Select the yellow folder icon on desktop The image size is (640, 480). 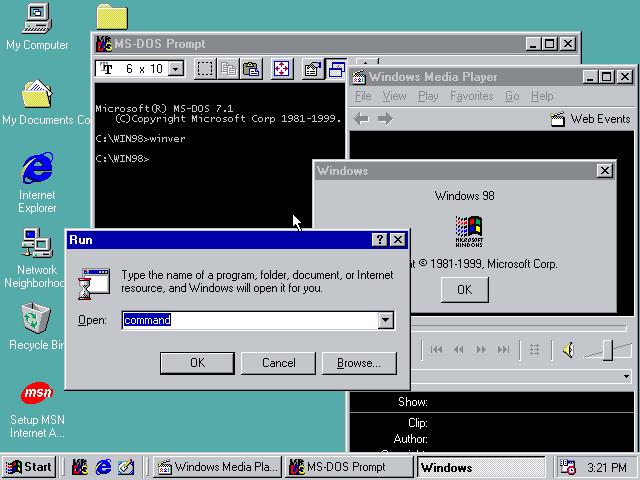[112, 16]
